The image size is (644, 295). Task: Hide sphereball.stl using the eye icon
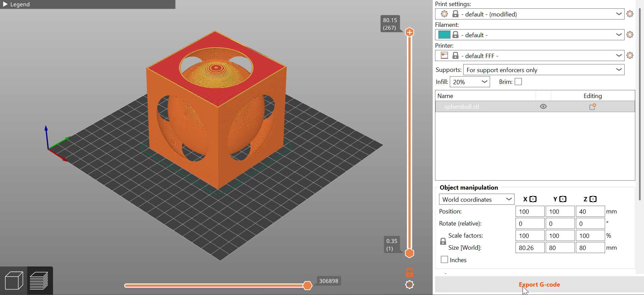[x=543, y=107]
